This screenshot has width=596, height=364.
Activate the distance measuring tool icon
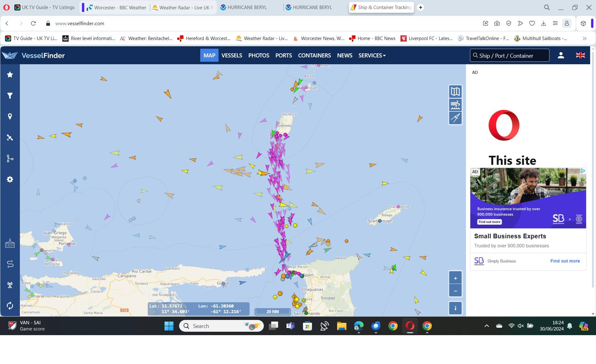455,118
